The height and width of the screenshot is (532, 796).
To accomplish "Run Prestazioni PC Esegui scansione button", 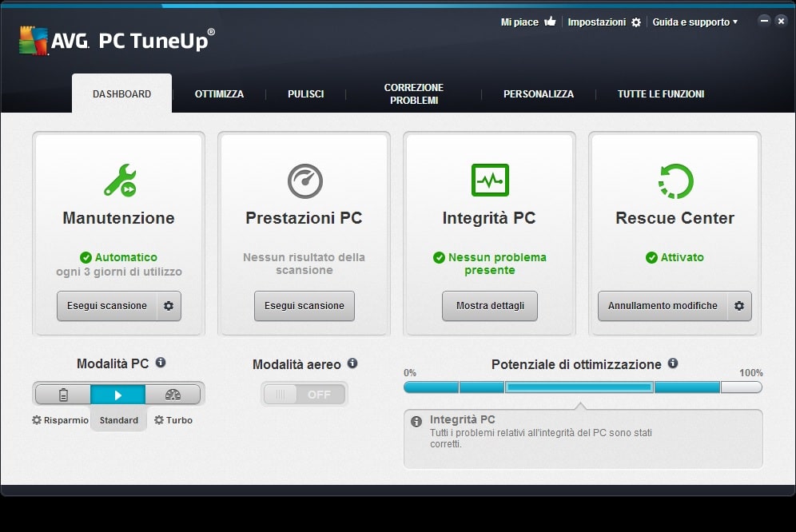I will pos(304,306).
